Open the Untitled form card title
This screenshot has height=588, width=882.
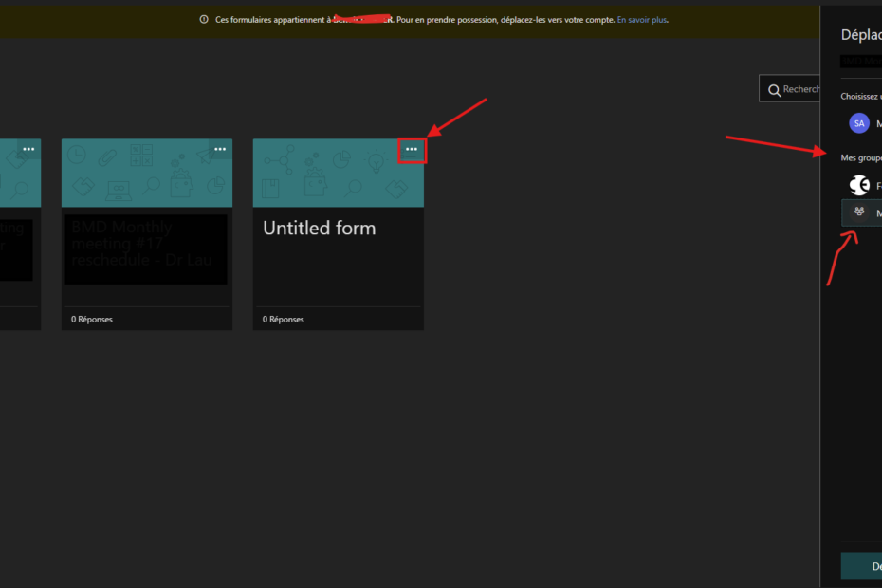pyautogui.click(x=319, y=229)
